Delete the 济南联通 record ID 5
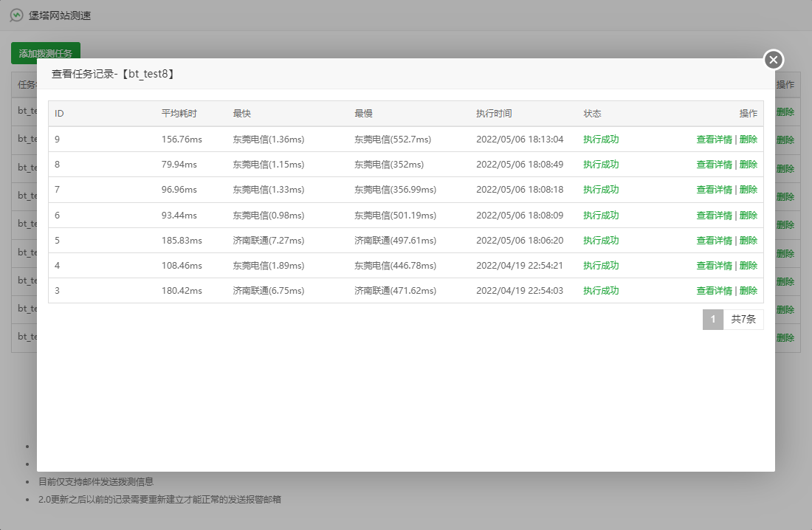 click(748, 241)
